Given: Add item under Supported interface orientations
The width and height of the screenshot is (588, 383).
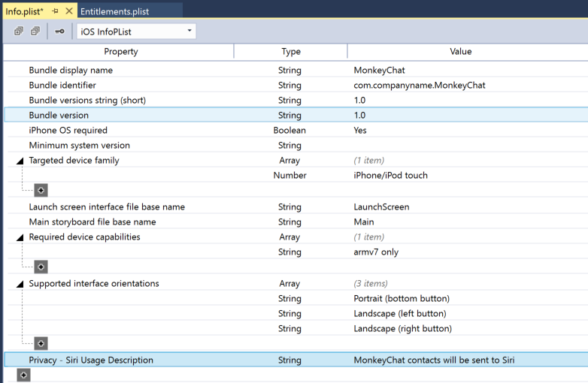Looking at the screenshot, I should click(x=41, y=343).
